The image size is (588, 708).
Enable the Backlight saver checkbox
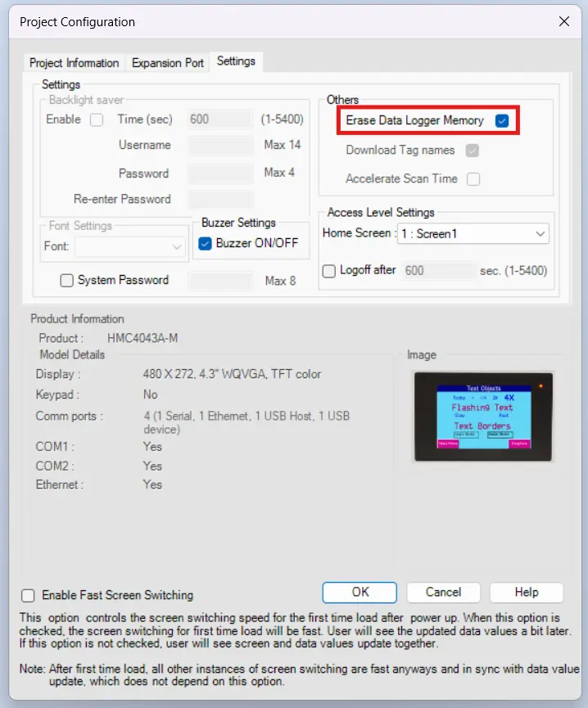point(96,120)
